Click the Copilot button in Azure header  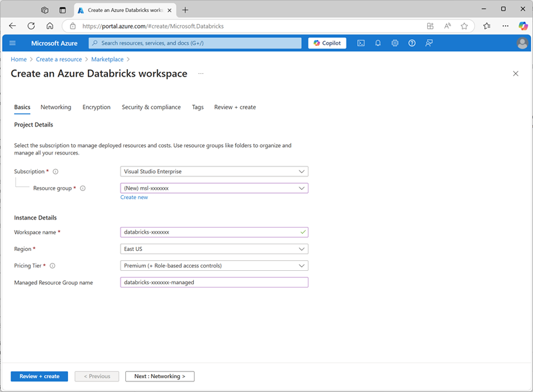327,43
